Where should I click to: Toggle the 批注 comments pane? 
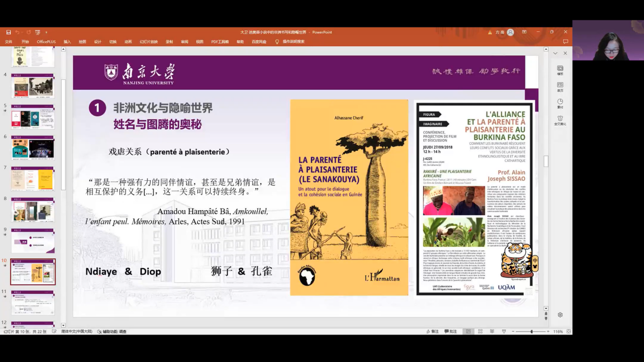pyautogui.click(x=450, y=332)
